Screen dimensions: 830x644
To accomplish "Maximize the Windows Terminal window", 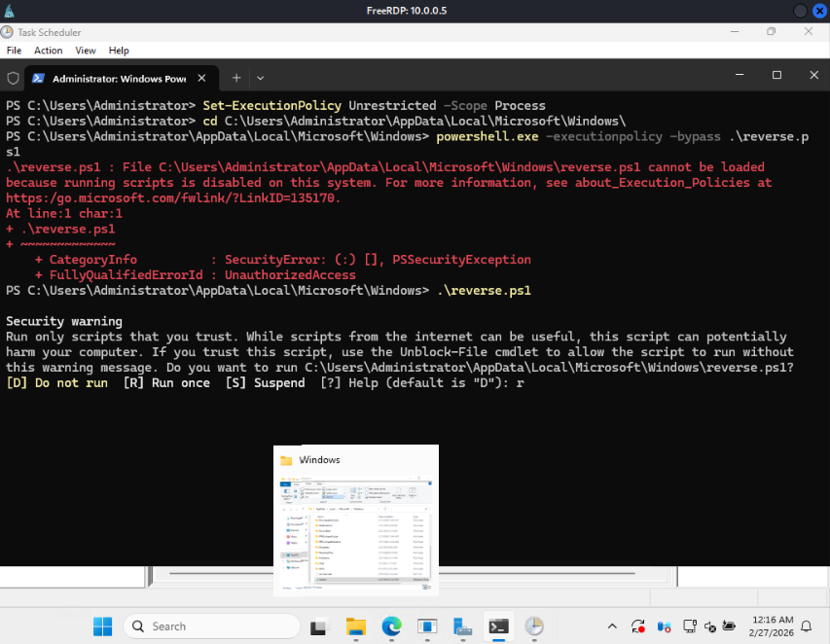I will (x=776, y=75).
